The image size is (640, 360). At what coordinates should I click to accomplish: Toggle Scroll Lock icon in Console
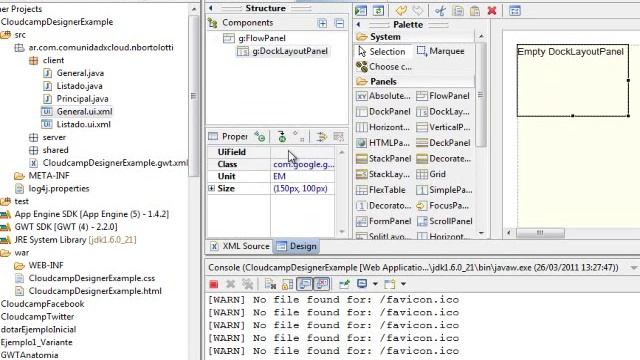click(x=287, y=284)
